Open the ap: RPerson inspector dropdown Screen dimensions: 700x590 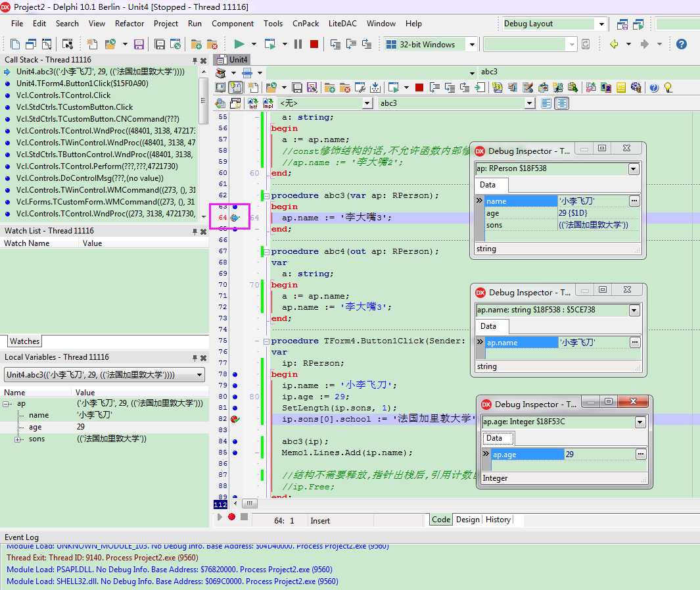(634, 169)
